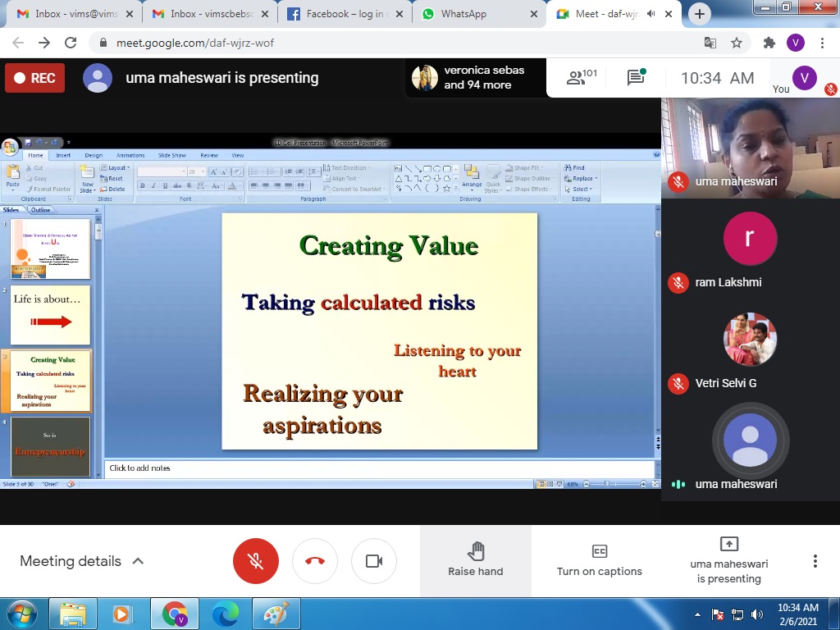Expand Layout dropdown in Slides group
The height and width of the screenshot is (630, 840).
point(115,167)
